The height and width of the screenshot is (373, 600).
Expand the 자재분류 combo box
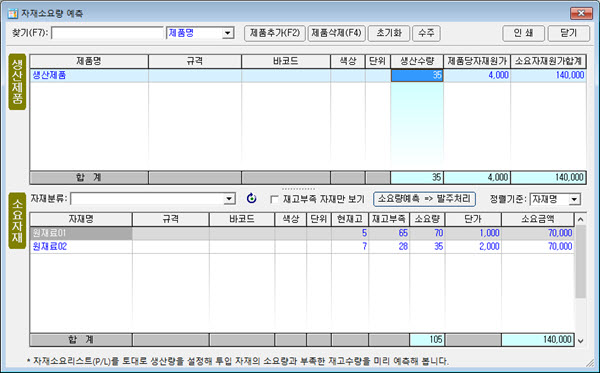tap(229, 199)
